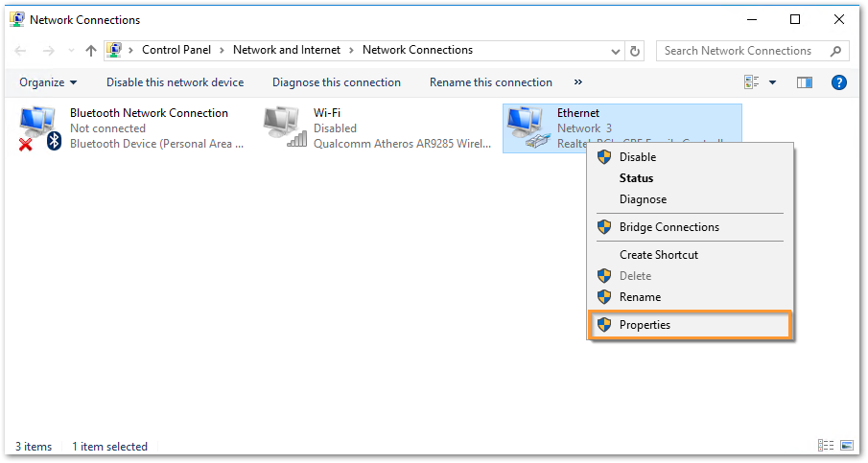The height and width of the screenshot is (463, 868).
Task: Open the Help question mark icon
Action: (838, 82)
